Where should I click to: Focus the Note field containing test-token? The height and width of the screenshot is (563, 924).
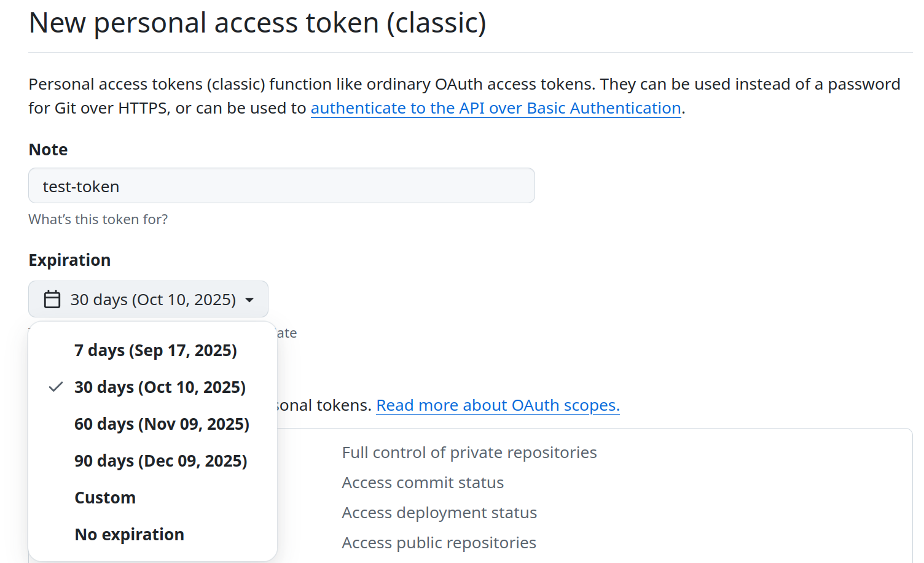coord(281,185)
